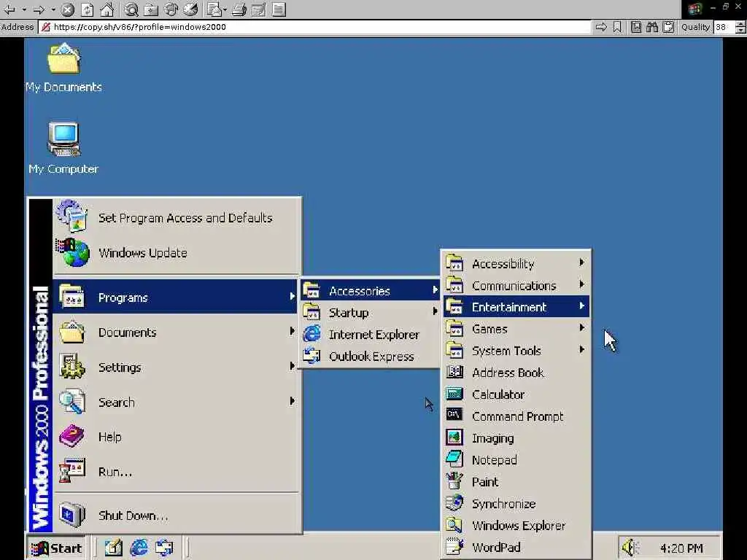Click the clipboard icon near Quality
Screen dimensions: 747x560
click(668, 27)
